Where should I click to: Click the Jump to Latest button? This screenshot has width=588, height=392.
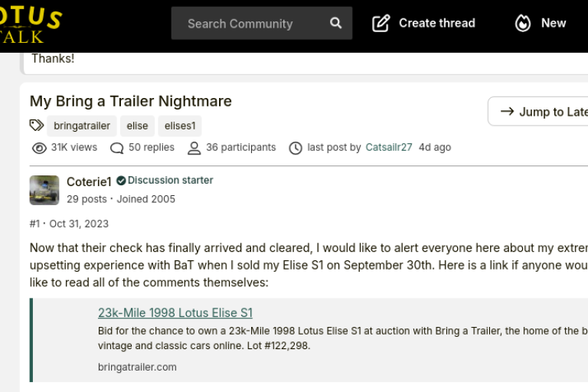pos(538,112)
